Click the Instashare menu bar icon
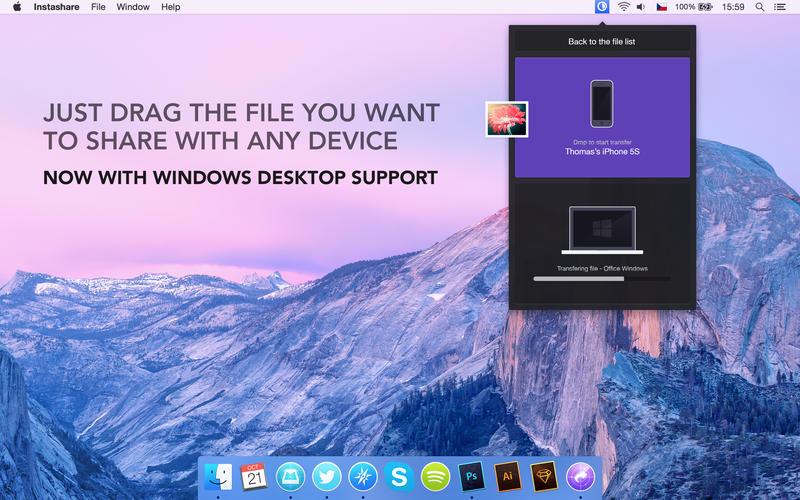This screenshot has height=500, width=800. point(602,7)
